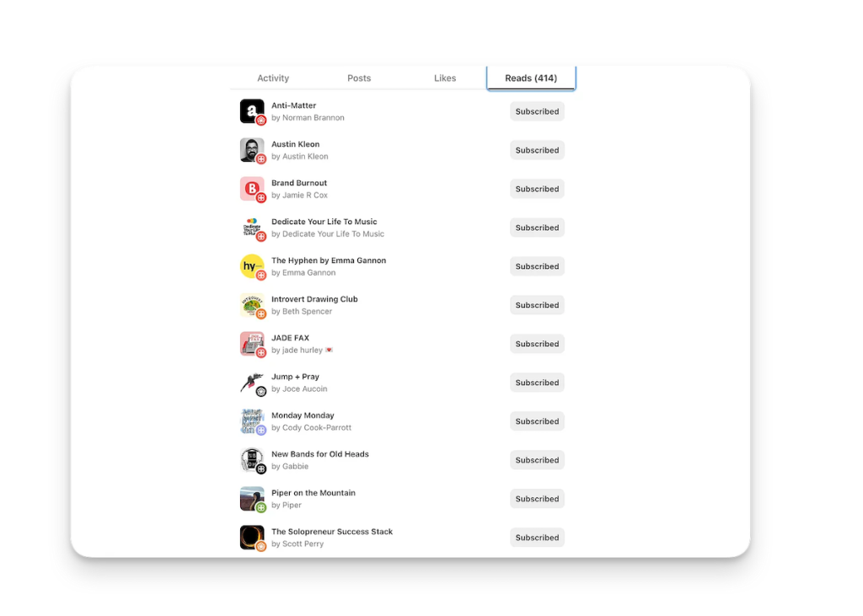Click New Bands for Old Heads icon
This screenshot has width=863, height=616.
(x=252, y=460)
